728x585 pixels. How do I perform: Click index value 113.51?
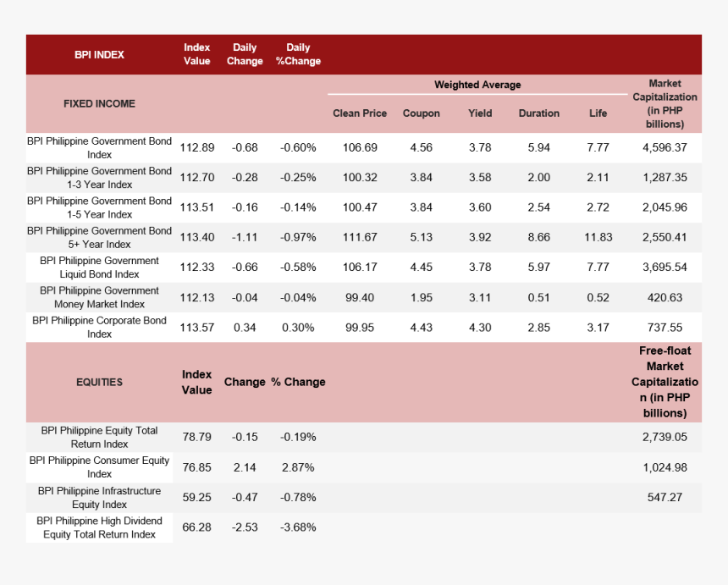click(x=197, y=207)
